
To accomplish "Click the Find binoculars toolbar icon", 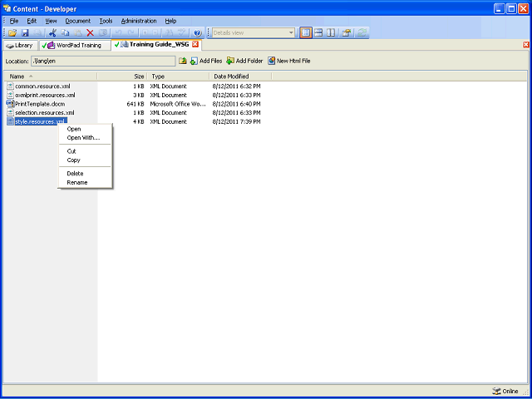I will 170,33.
